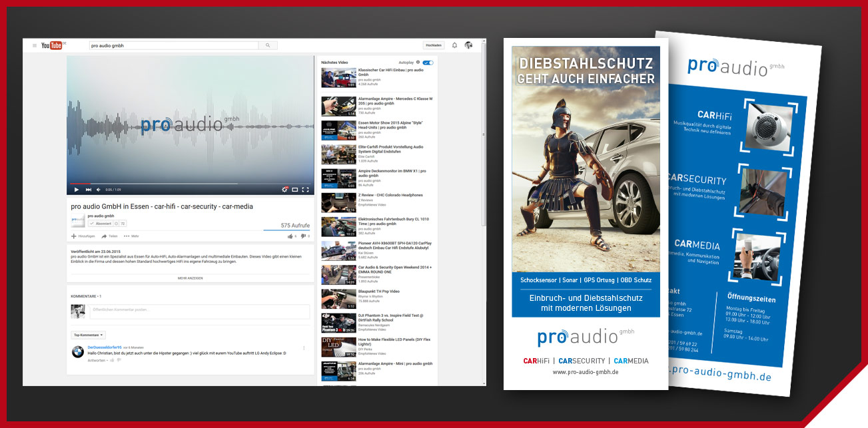Open Ampire Deckenmonitor im BMW X1 video
This screenshot has width=868, height=428.
376,178
